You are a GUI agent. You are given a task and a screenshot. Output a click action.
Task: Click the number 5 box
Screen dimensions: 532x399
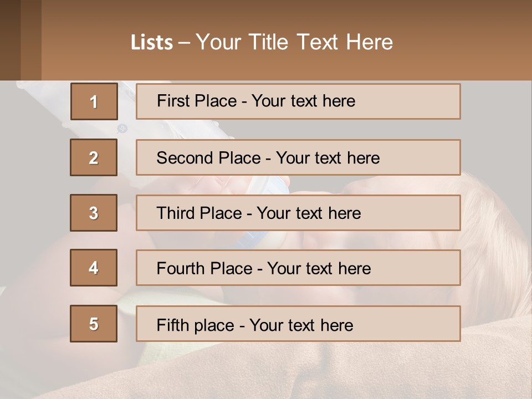94,324
